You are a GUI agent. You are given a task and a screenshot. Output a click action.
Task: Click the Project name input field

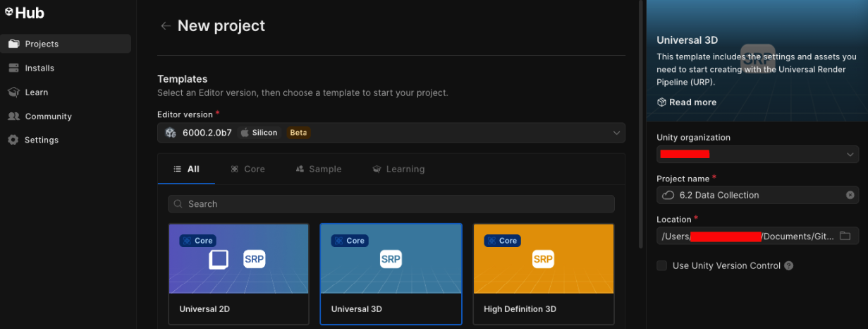757,195
